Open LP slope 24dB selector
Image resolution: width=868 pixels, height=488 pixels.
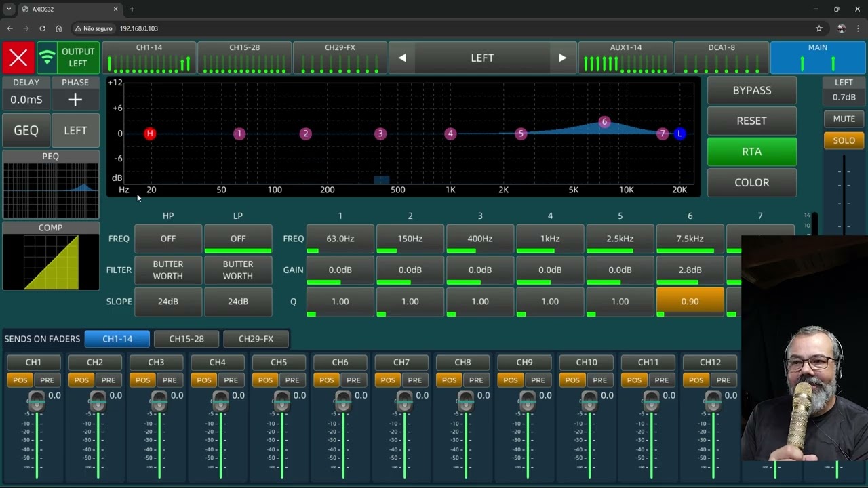tap(238, 302)
